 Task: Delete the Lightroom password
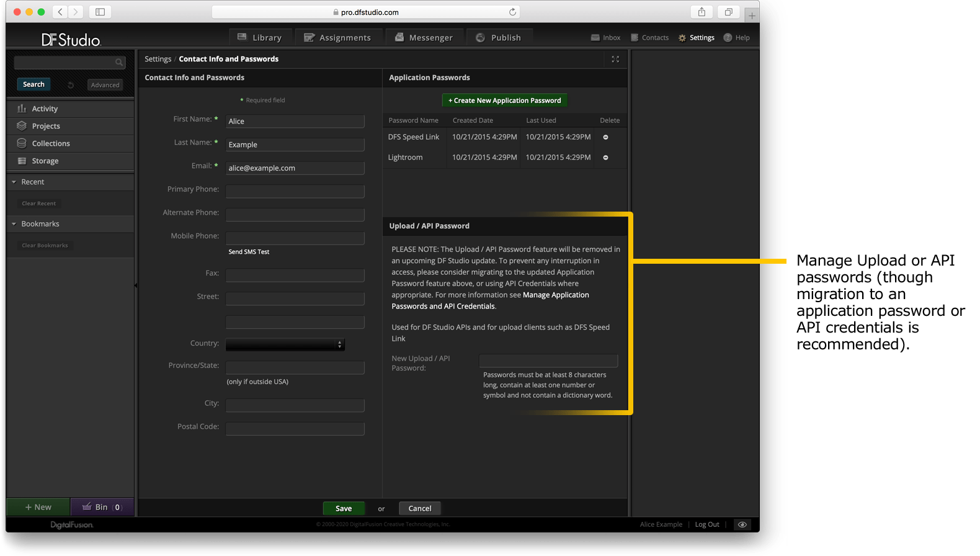click(x=606, y=158)
